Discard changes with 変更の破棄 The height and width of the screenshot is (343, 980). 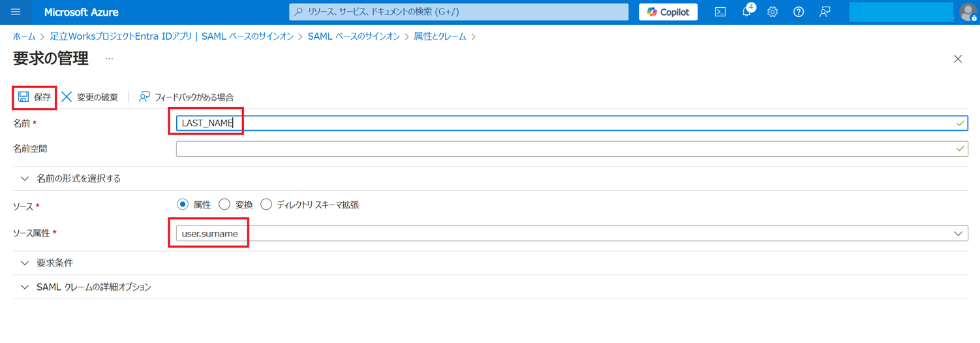[x=90, y=97]
